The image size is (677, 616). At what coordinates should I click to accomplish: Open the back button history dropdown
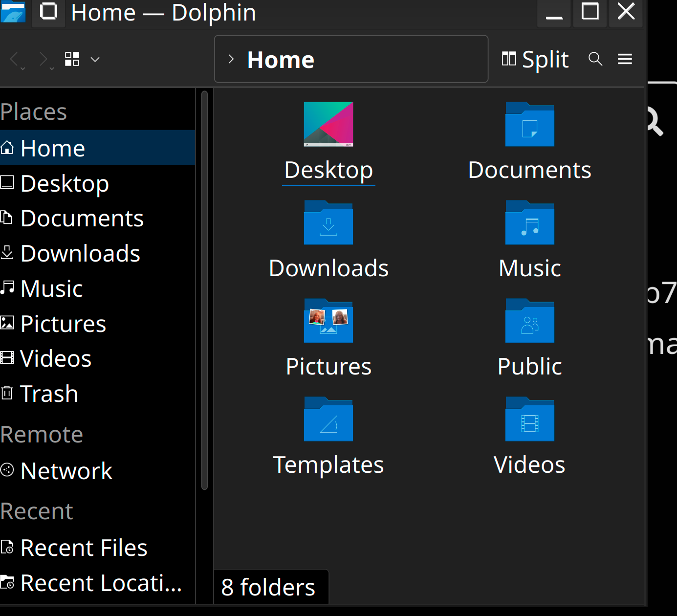pos(23,68)
